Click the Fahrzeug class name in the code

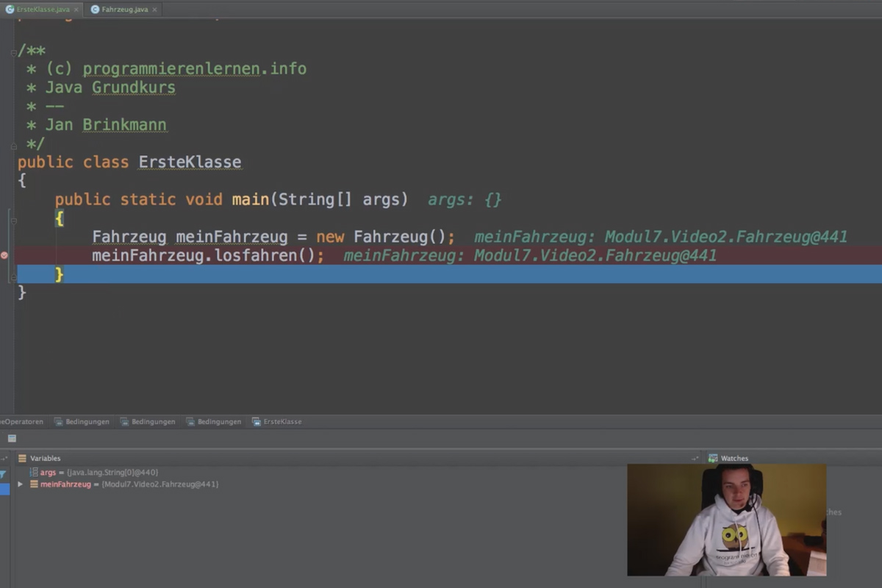point(129,237)
